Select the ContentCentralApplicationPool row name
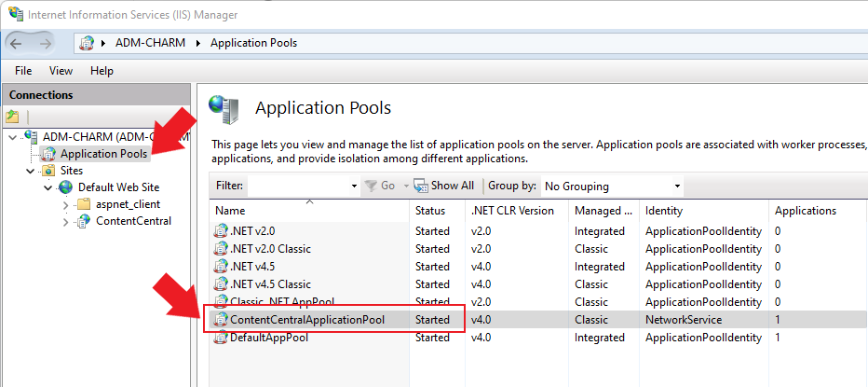This screenshot has height=387, width=868. pos(307,320)
